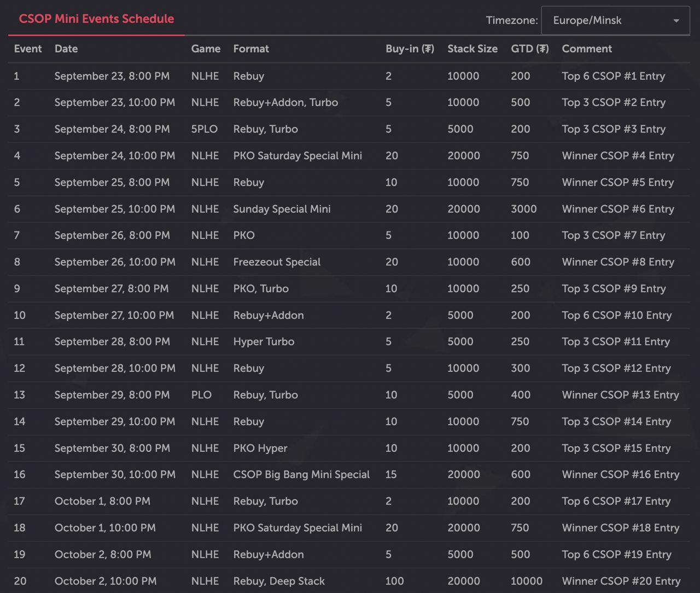Click date September 25, 8:00 PM
700x593 pixels.
(112, 182)
